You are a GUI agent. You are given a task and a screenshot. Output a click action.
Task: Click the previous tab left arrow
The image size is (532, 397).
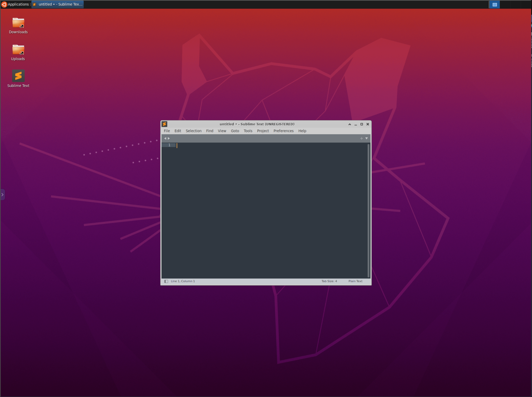click(x=165, y=138)
